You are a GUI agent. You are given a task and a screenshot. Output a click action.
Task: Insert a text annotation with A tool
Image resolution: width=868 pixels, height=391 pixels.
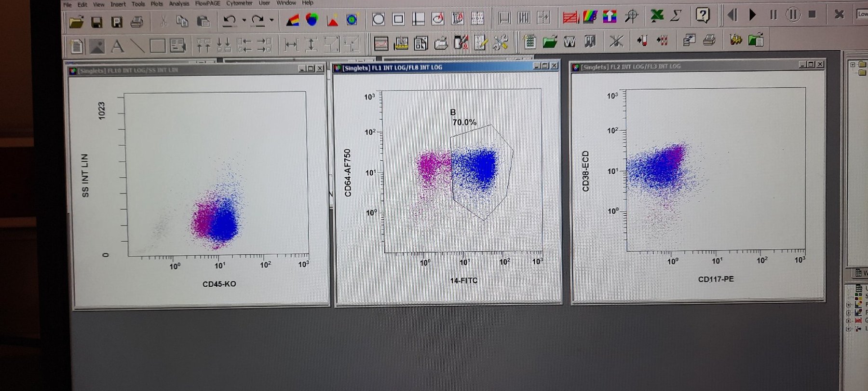tap(117, 46)
